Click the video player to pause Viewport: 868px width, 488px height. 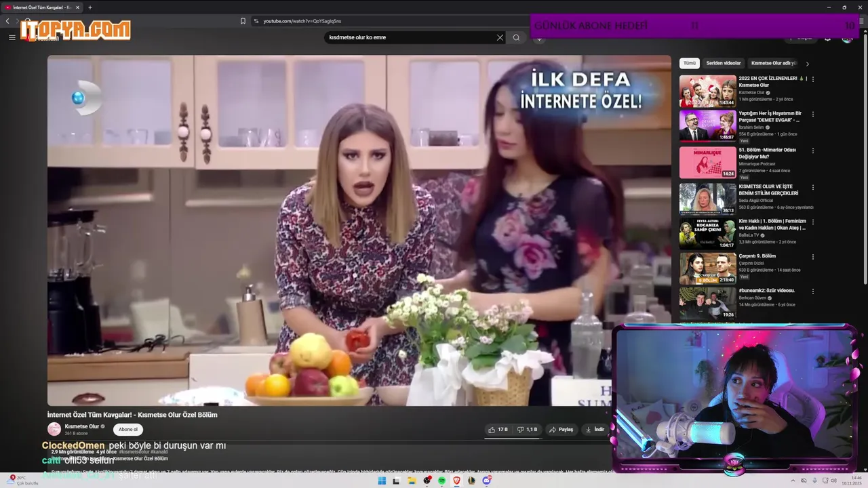tap(359, 230)
